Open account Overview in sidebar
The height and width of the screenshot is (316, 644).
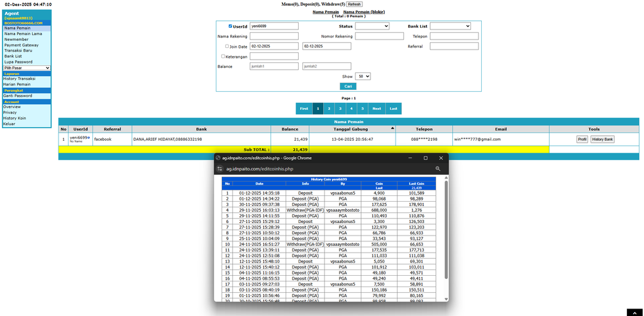tap(12, 107)
